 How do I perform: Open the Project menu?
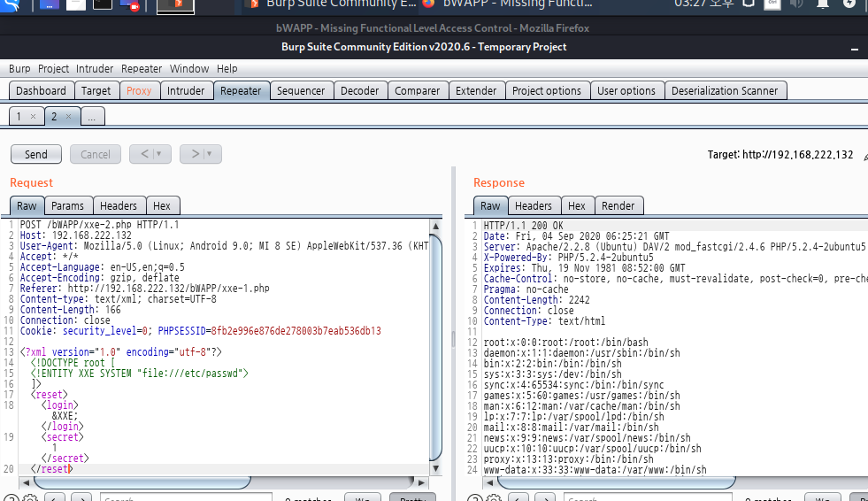pos(53,69)
